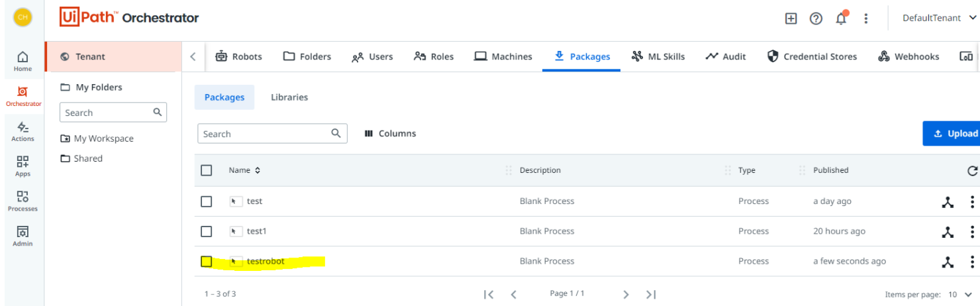Open the Credential Stores tab
Viewport: 980px width, 306px height.
pos(812,56)
